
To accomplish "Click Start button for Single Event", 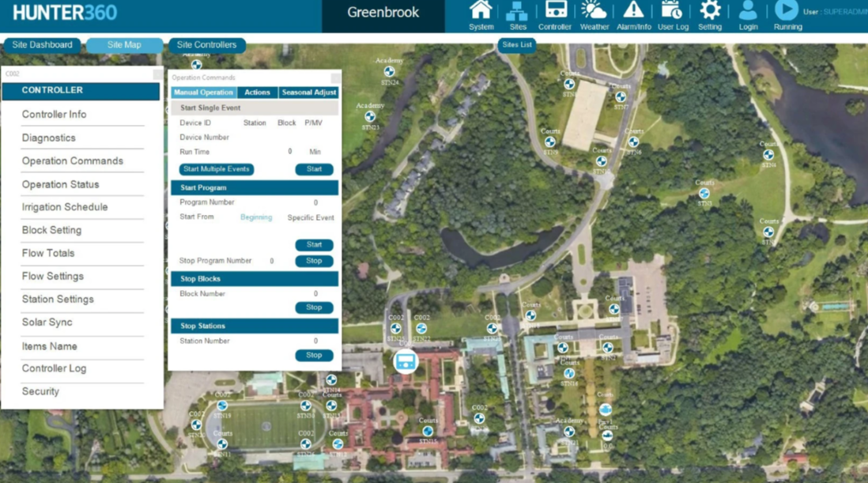I will click(314, 169).
